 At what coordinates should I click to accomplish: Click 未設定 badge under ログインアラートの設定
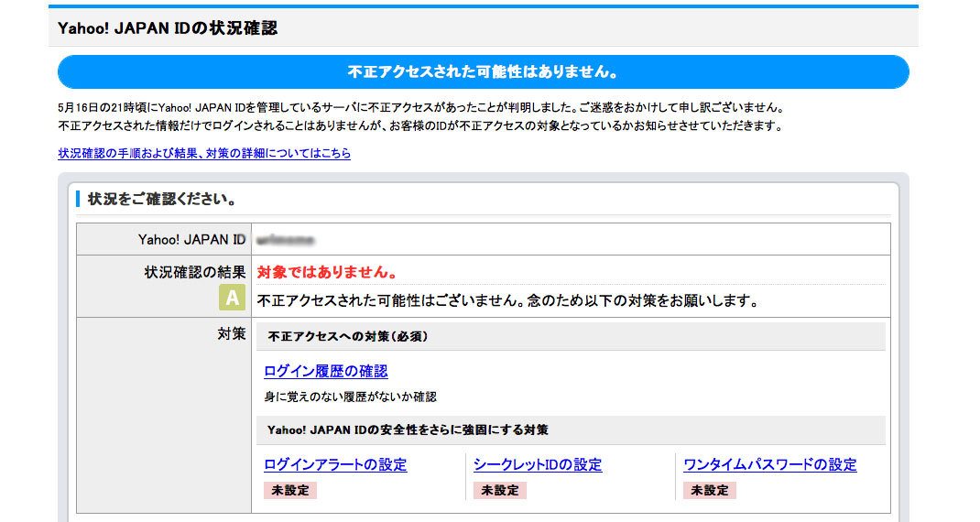click(290, 490)
